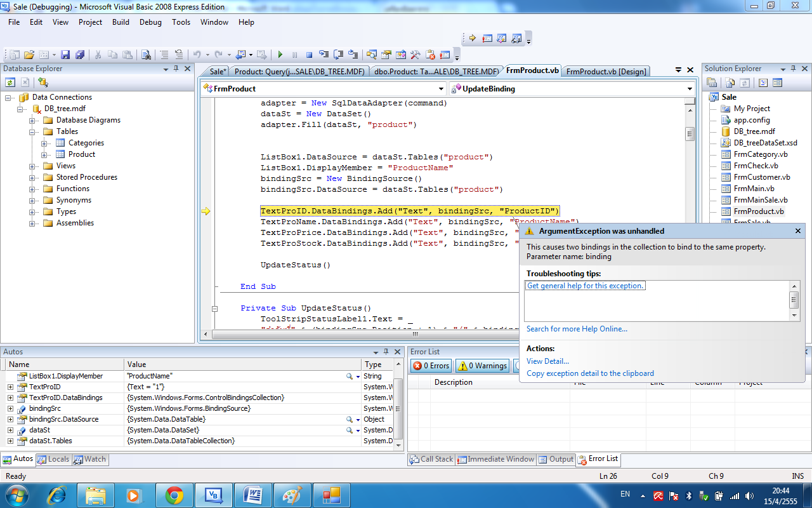Uncomment the selected lines icon
This screenshot has width=812, height=508.
pyautogui.click(x=179, y=55)
